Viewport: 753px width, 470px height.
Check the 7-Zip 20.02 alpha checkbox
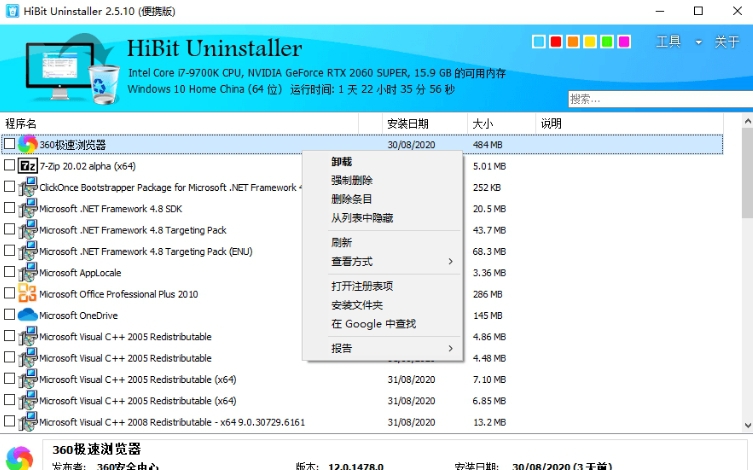pos(10,165)
